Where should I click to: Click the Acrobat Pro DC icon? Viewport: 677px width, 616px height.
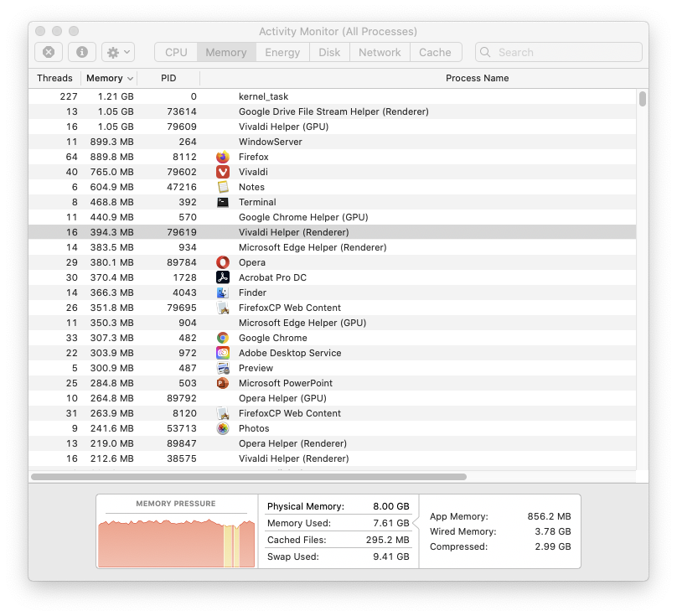pyautogui.click(x=223, y=277)
